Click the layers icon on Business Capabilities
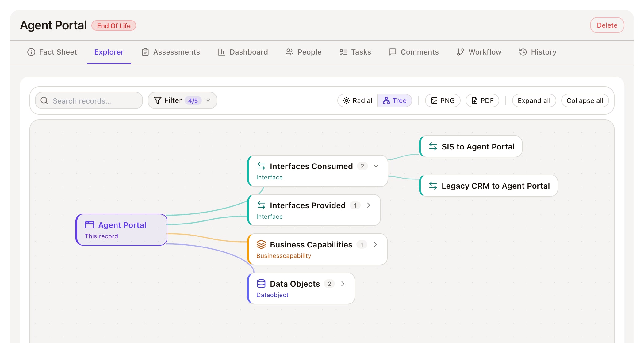Viewport: 644px width, 343px height. [261, 244]
